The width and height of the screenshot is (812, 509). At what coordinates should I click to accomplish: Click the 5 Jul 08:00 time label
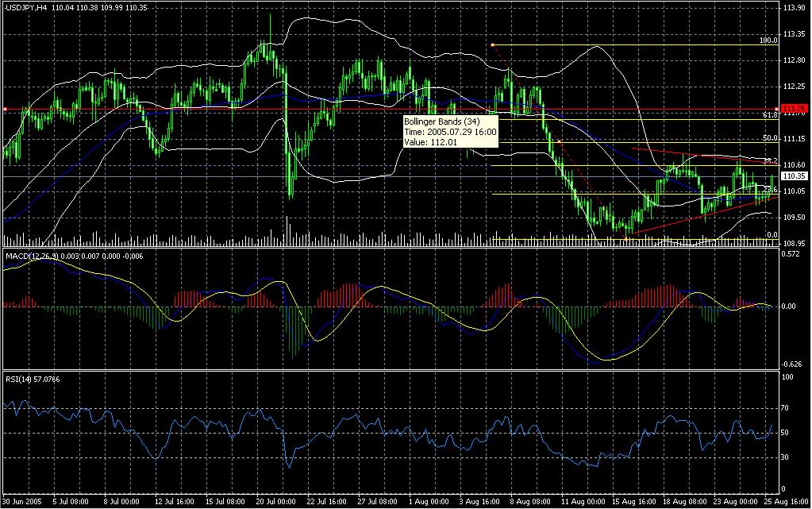coord(71,502)
